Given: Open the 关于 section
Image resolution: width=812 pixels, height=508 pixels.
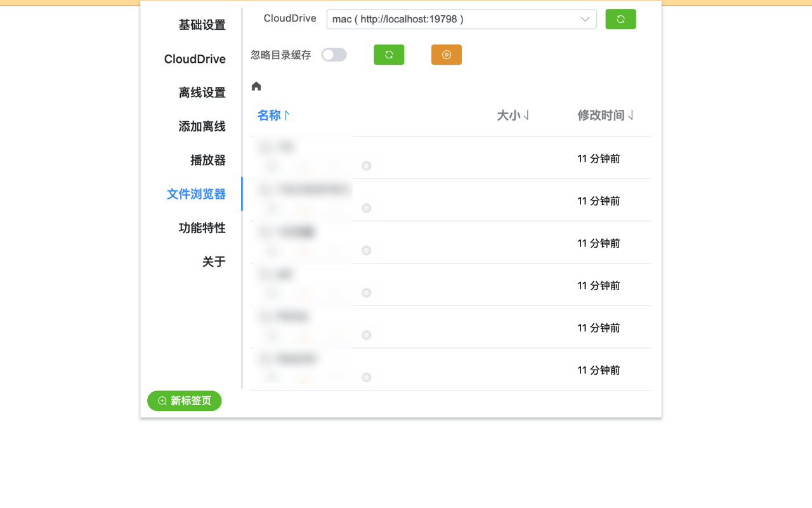Looking at the screenshot, I should point(214,261).
